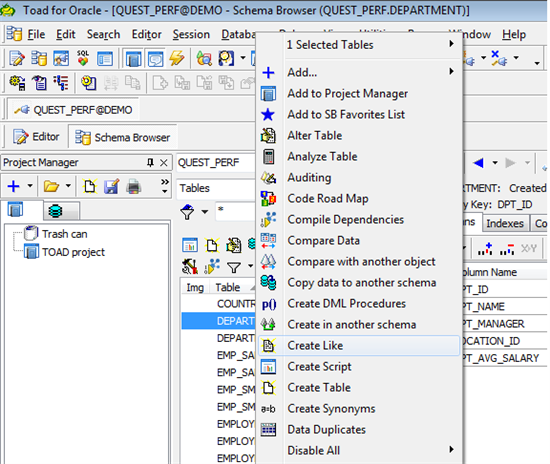This screenshot has width=550, height=464.
Task: Choose Create Synonyms from context menu
Action: coord(360,409)
